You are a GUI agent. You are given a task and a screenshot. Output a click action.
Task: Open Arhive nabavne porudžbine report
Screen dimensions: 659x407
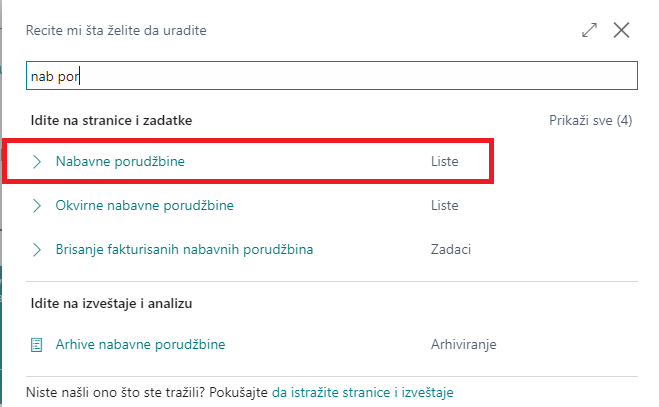(x=140, y=345)
